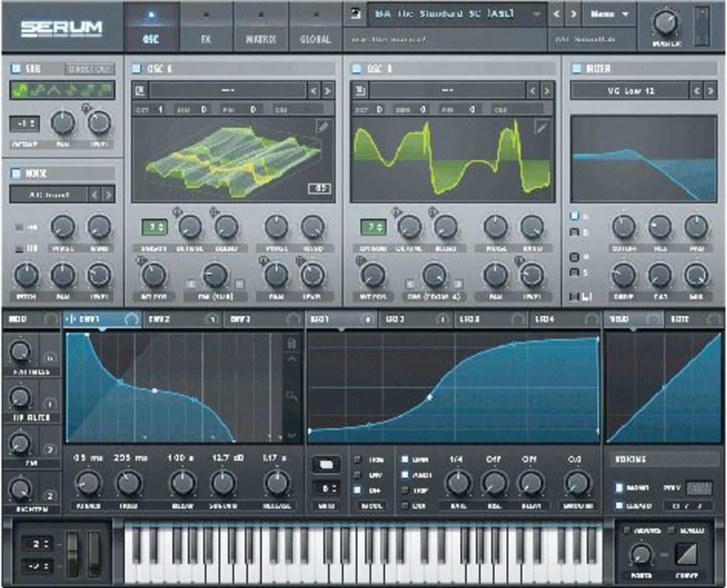727x588 pixels.
Task: Select next noise sample arrow
Action: pos(109,195)
